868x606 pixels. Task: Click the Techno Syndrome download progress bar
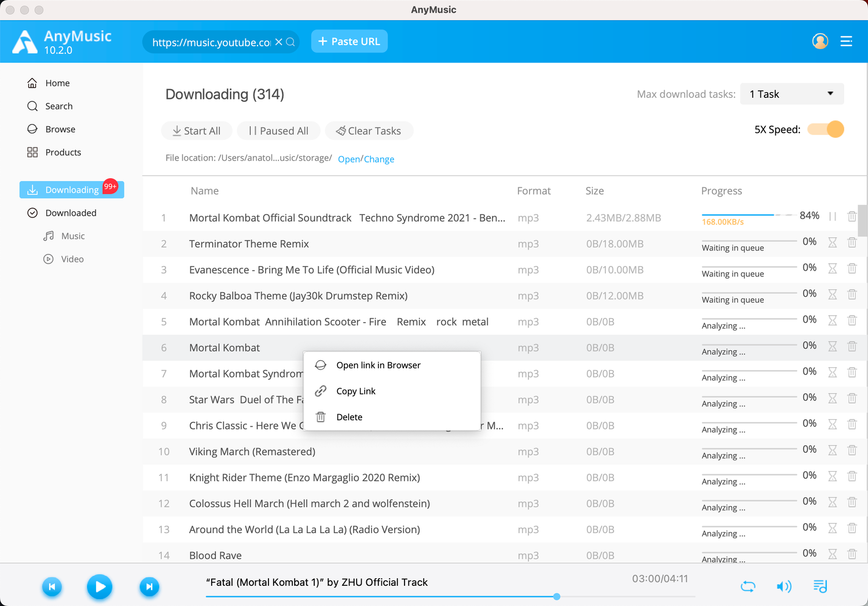[749, 215]
